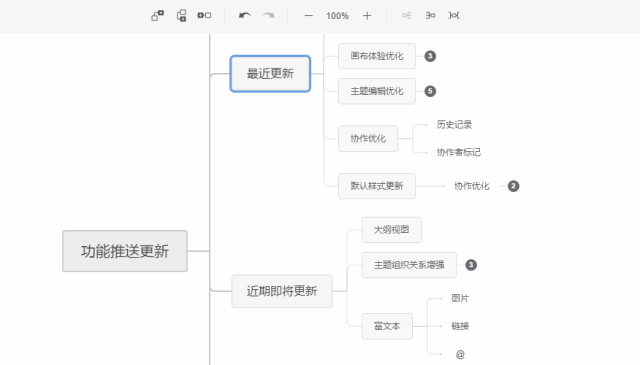Image resolution: width=640 pixels, height=365 pixels.
Task: Click the 100% zoom level
Action: tap(337, 16)
